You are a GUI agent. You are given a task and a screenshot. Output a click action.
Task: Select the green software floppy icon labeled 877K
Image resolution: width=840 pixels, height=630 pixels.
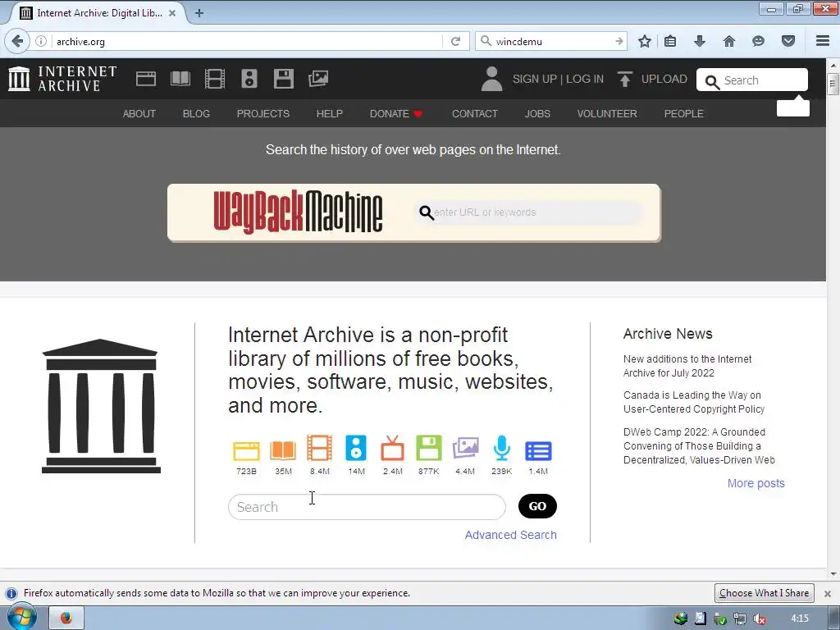[x=429, y=448]
